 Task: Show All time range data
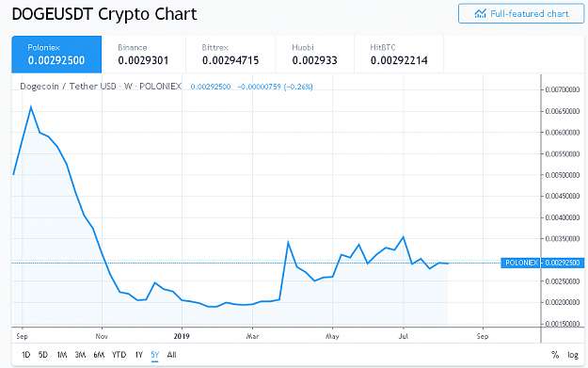[171, 355]
